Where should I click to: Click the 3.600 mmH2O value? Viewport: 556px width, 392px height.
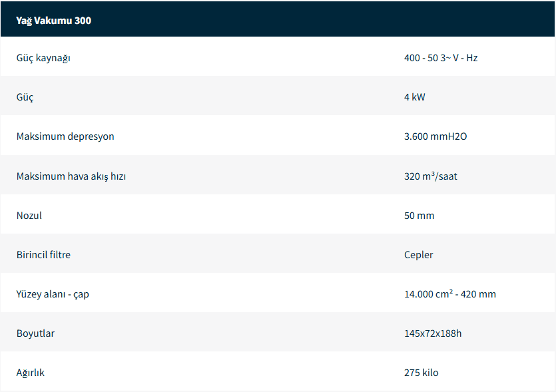coord(435,136)
